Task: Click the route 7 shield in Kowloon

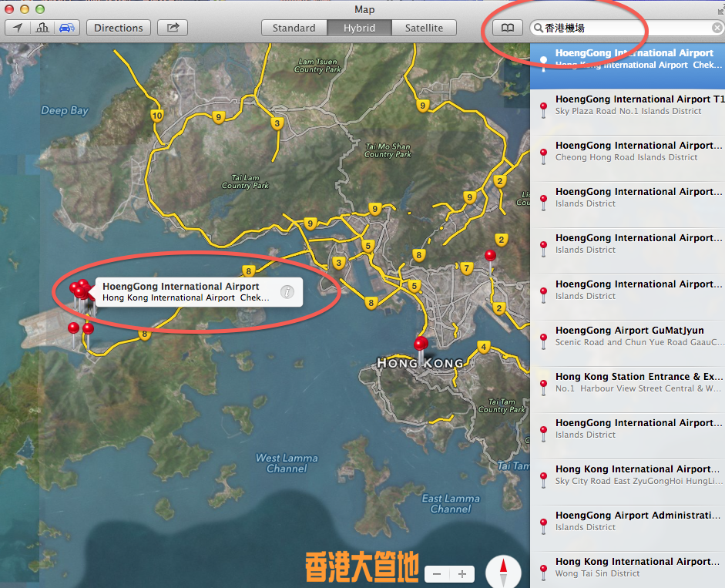Action: tap(467, 268)
